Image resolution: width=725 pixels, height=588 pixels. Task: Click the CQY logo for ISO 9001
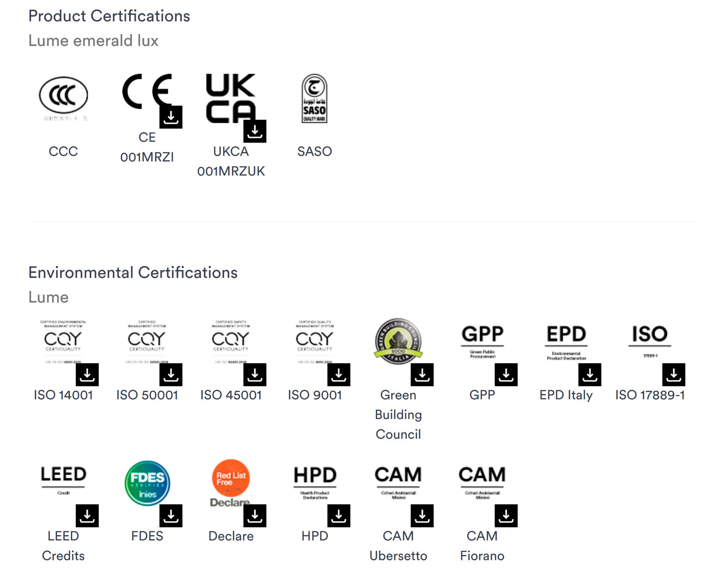(315, 341)
